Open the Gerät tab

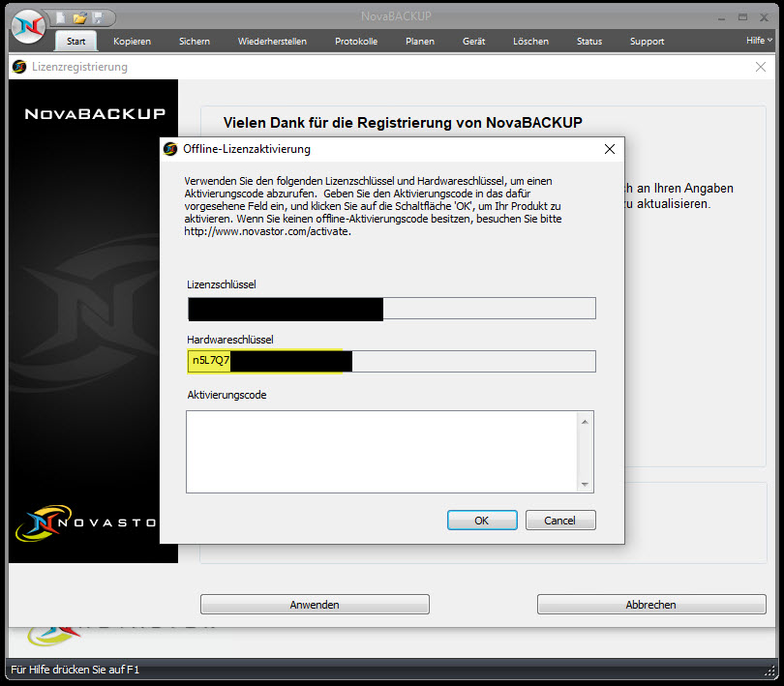[473, 41]
